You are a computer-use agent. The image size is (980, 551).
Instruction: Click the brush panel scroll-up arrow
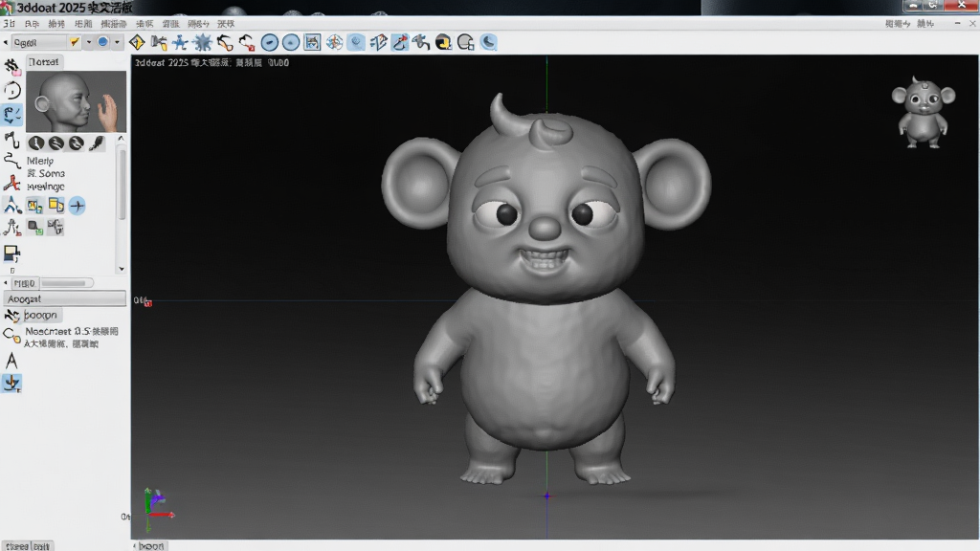coord(122,139)
